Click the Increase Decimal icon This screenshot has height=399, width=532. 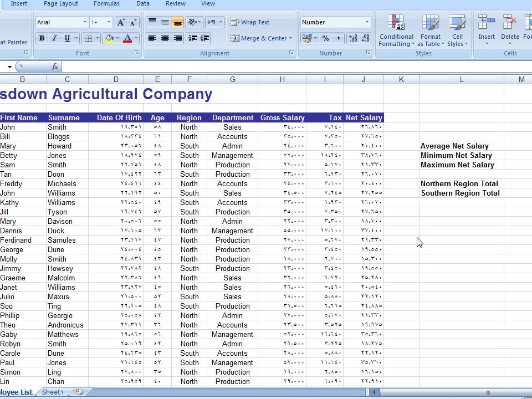point(353,38)
